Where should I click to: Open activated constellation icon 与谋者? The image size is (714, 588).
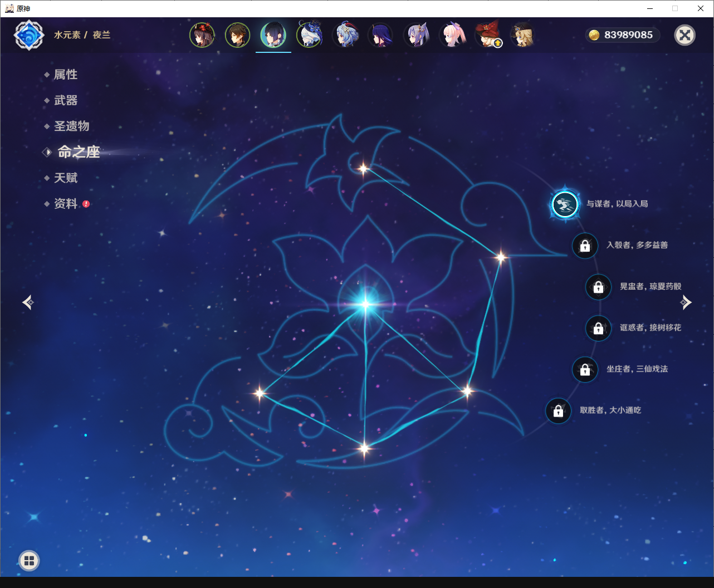(565, 204)
